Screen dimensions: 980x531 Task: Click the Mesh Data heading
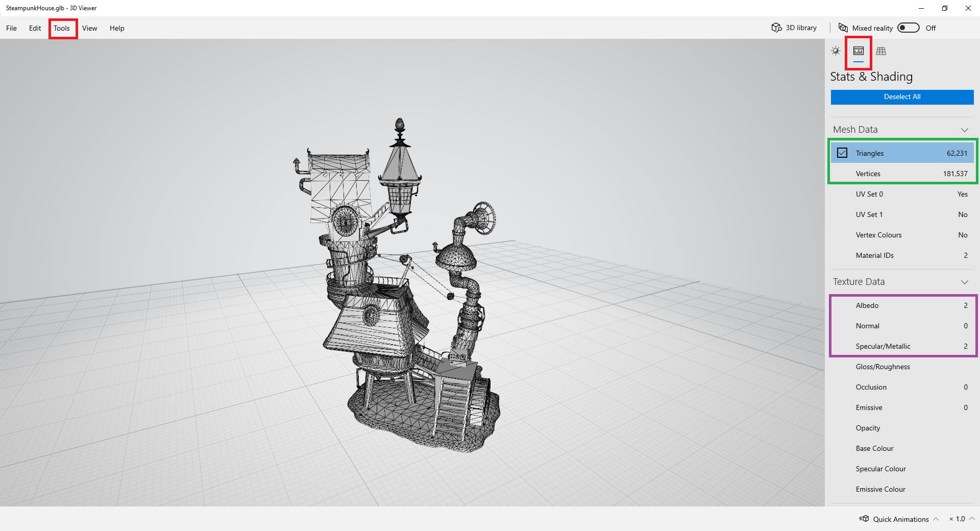855,130
